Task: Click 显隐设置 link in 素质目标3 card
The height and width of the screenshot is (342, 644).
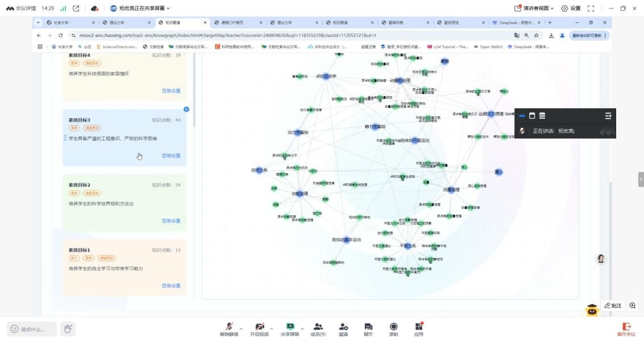Action: [171, 156]
